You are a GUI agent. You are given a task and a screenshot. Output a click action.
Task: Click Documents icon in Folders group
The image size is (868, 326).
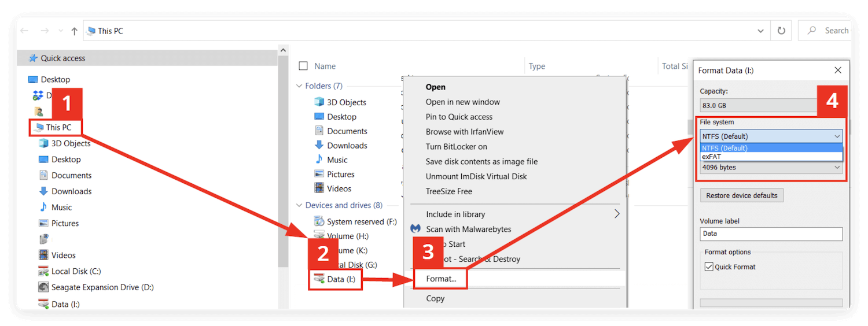click(319, 131)
